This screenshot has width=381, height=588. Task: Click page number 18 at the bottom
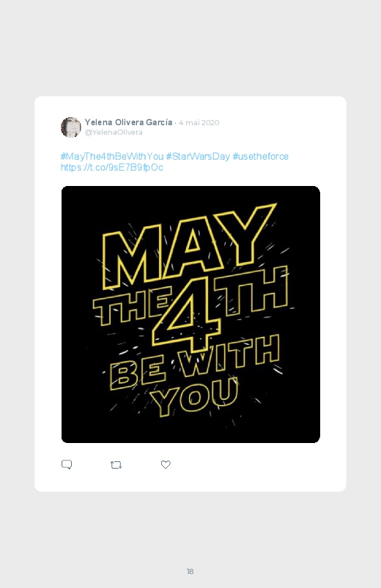[190, 571]
